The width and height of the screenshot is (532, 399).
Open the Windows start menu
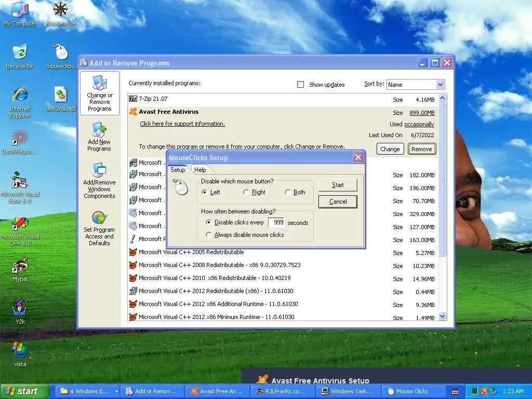(x=24, y=391)
